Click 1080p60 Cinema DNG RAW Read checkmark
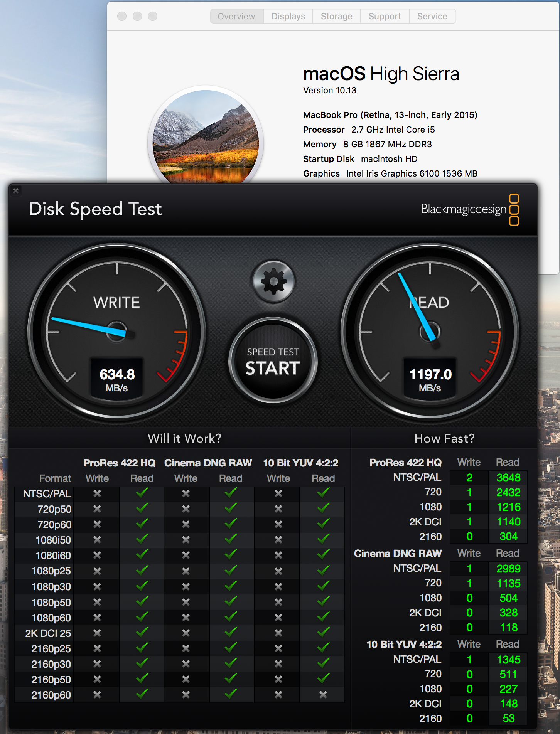Viewport: 560px width, 734px height. pyautogui.click(x=231, y=617)
